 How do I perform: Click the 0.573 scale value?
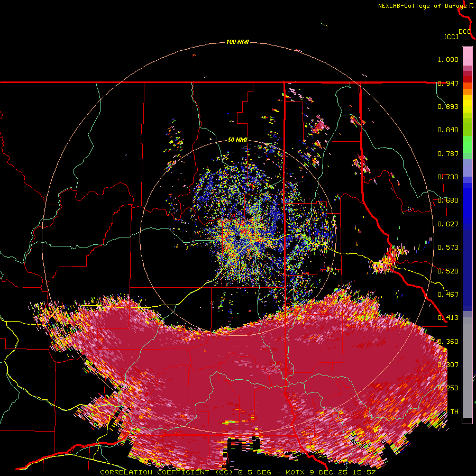pyautogui.click(x=448, y=248)
